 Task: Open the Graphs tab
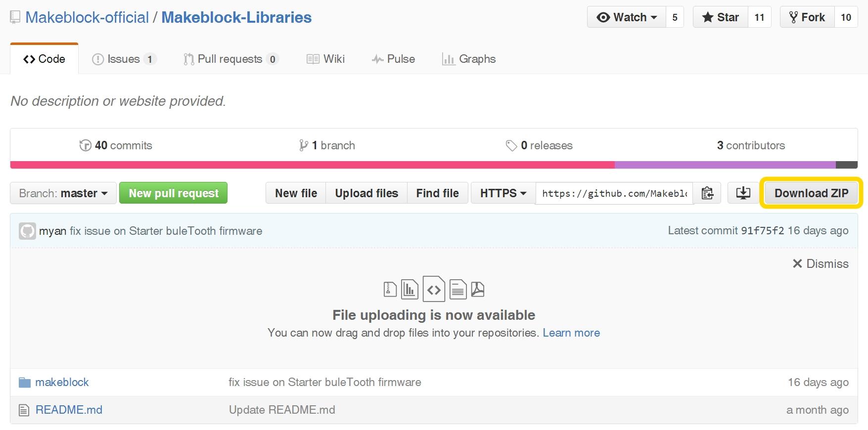(469, 59)
